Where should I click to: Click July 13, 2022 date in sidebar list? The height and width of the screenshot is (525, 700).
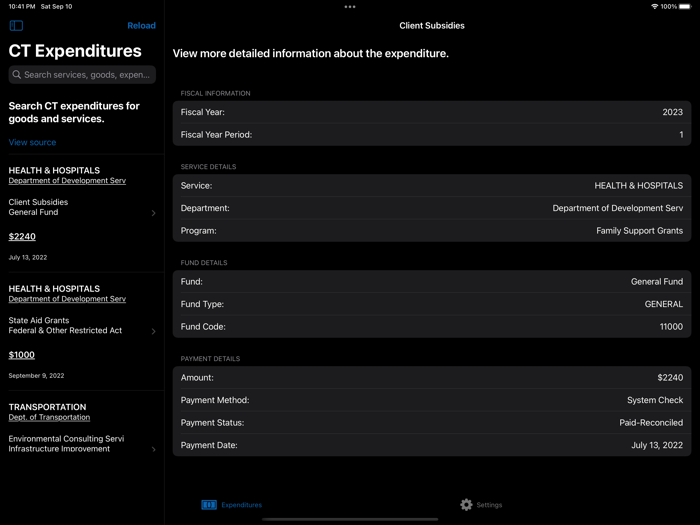click(x=28, y=257)
